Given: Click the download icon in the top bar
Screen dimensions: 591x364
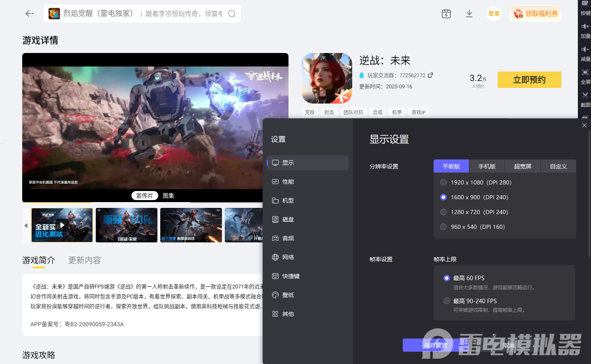Looking at the screenshot, I should (469, 13).
